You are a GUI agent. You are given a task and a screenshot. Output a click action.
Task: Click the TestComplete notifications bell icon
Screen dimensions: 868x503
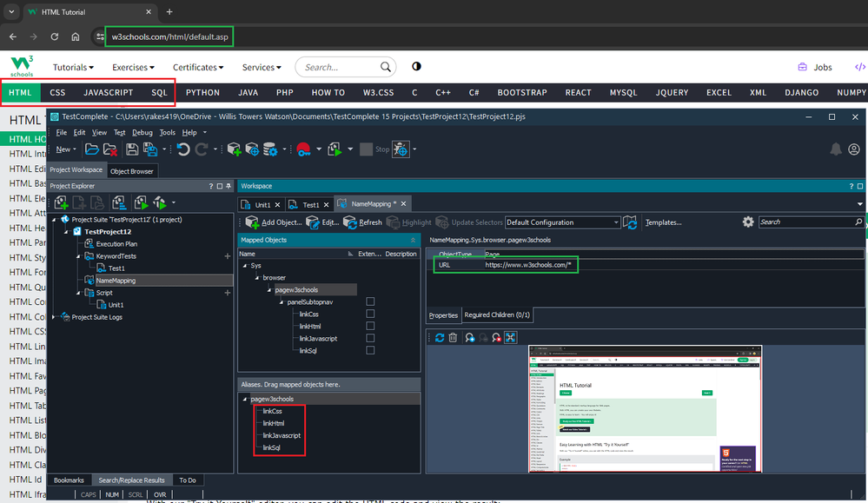click(836, 149)
